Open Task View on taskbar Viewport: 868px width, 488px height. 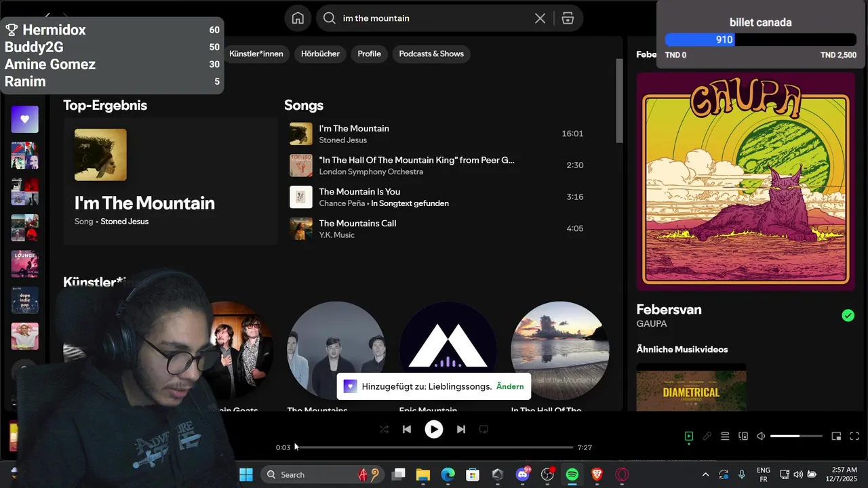(x=399, y=474)
